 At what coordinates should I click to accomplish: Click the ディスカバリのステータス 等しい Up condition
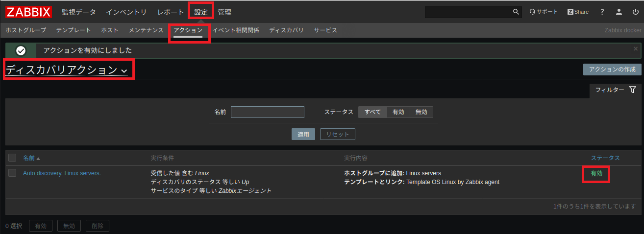point(200,182)
